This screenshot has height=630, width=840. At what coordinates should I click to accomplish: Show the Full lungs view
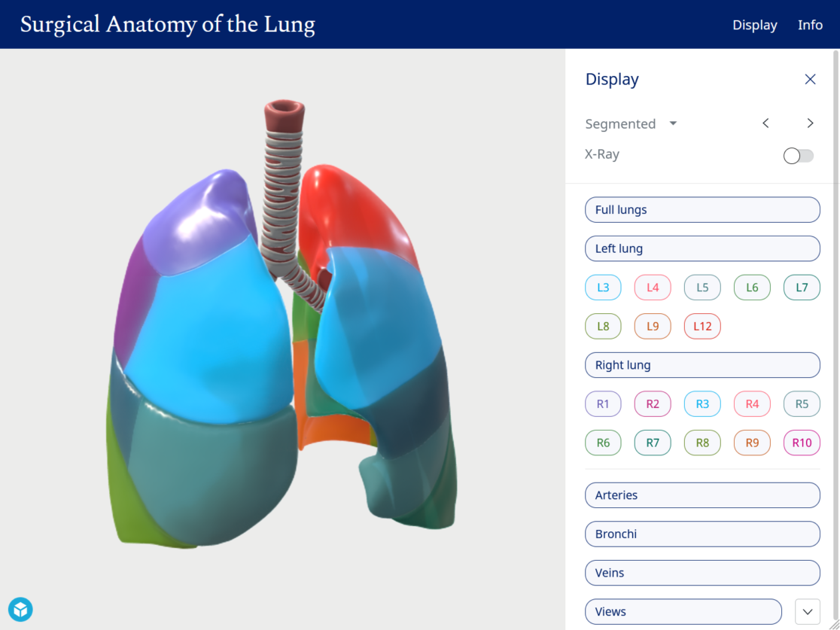click(702, 209)
